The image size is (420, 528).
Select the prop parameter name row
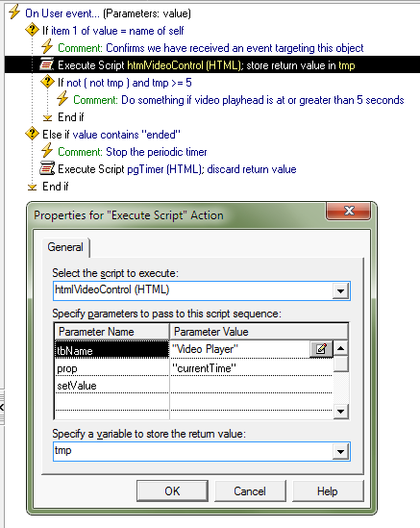[111, 368]
